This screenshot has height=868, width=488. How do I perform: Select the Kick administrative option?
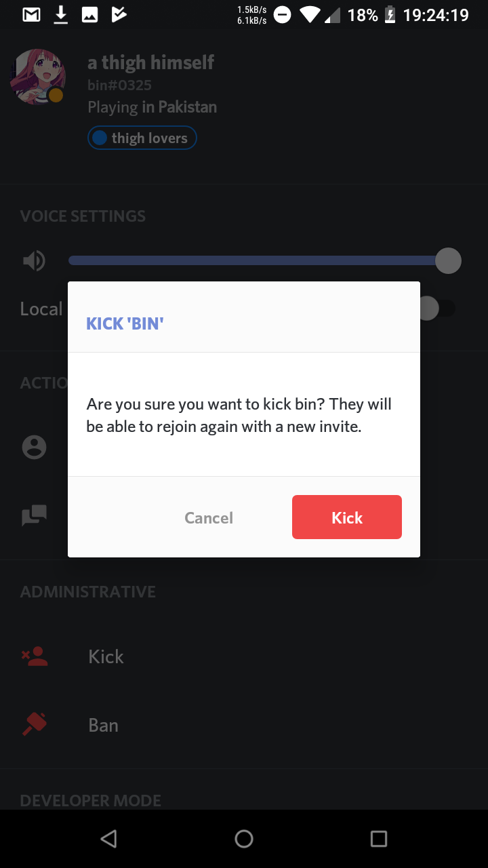tap(106, 656)
